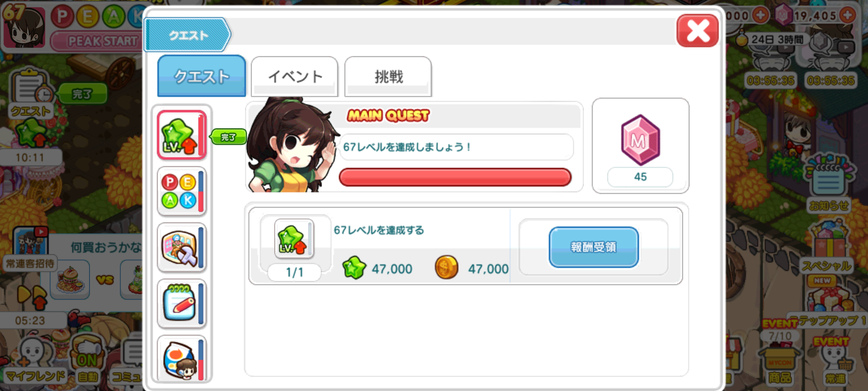
Task: Select the level-up quest category icon
Action: 182,135
